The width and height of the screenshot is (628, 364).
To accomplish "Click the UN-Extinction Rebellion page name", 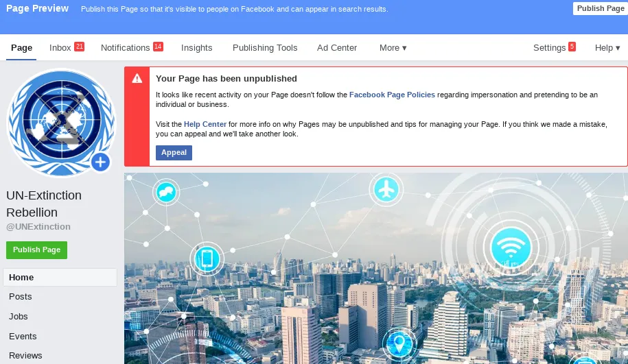I will point(44,204).
